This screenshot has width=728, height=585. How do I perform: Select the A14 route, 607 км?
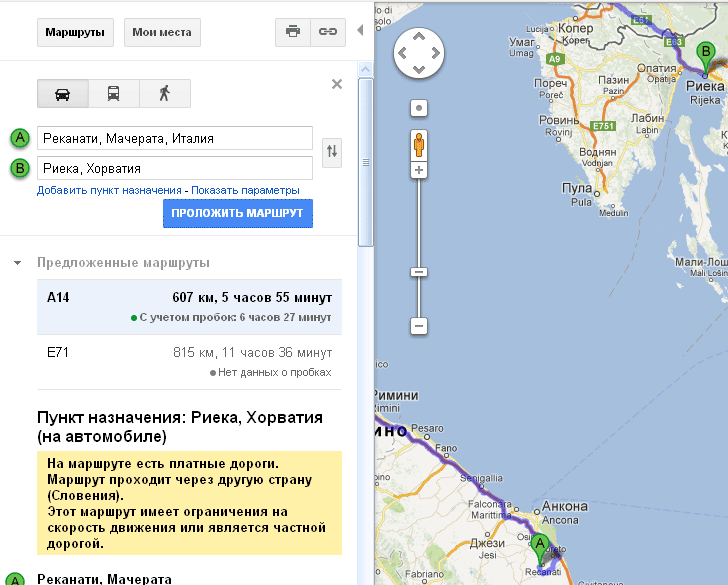(189, 306)
